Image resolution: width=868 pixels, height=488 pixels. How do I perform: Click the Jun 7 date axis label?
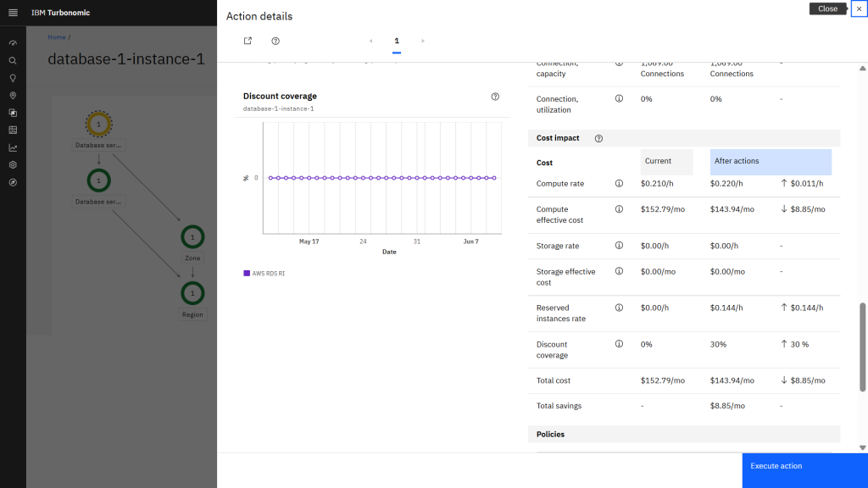(471, 241)
